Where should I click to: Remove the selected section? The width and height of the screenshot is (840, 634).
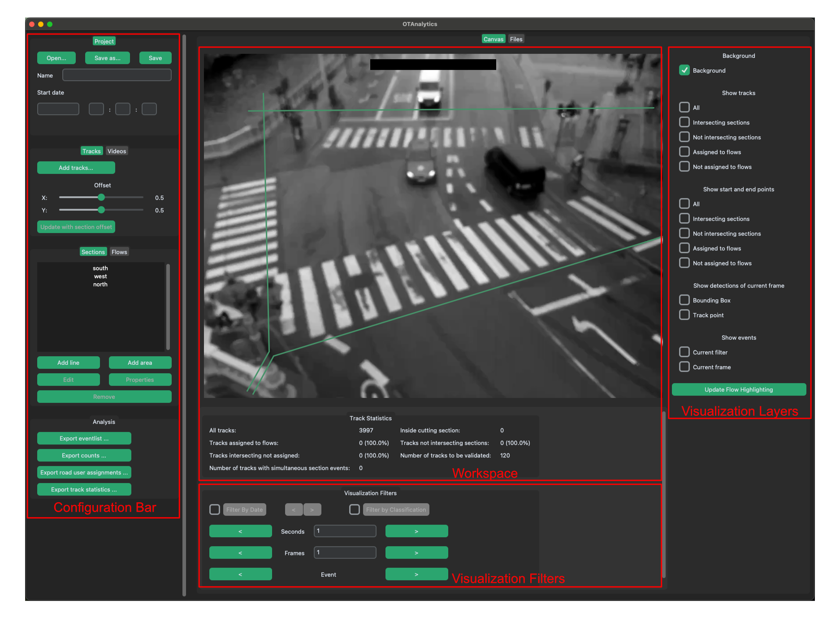[x=104, y=396]
